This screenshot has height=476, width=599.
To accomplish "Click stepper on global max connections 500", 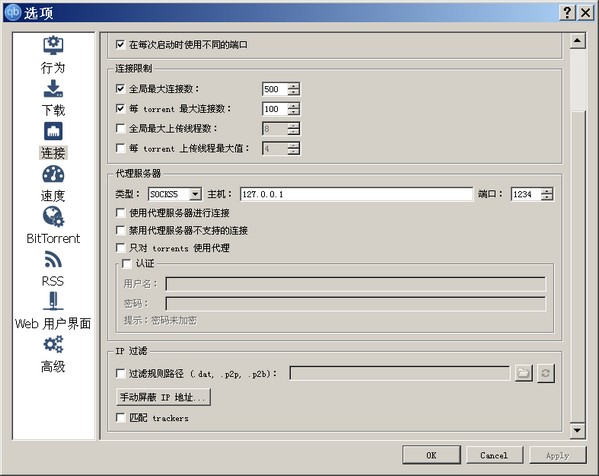I will tap(293, 89).
